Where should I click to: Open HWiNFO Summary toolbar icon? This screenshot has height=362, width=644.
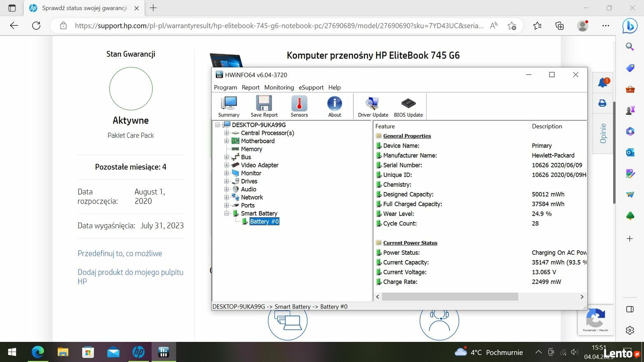click(229, 107)
